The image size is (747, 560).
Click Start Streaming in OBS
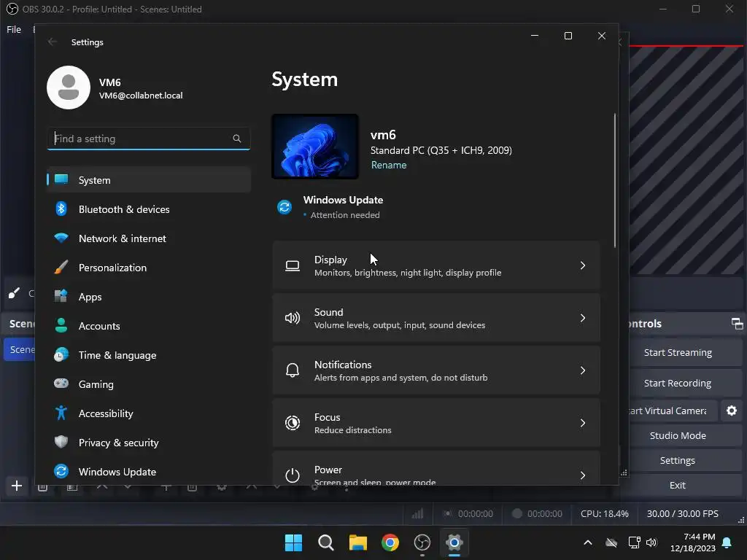tap(684, 352)
